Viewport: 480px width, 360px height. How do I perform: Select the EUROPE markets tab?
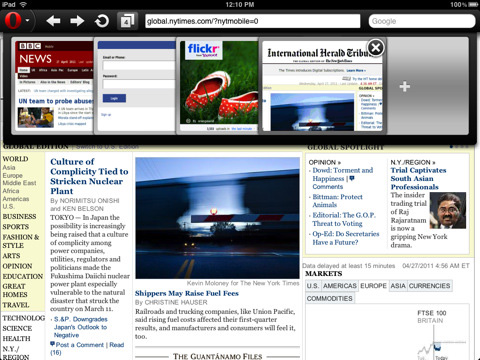[x=373, y=286]
